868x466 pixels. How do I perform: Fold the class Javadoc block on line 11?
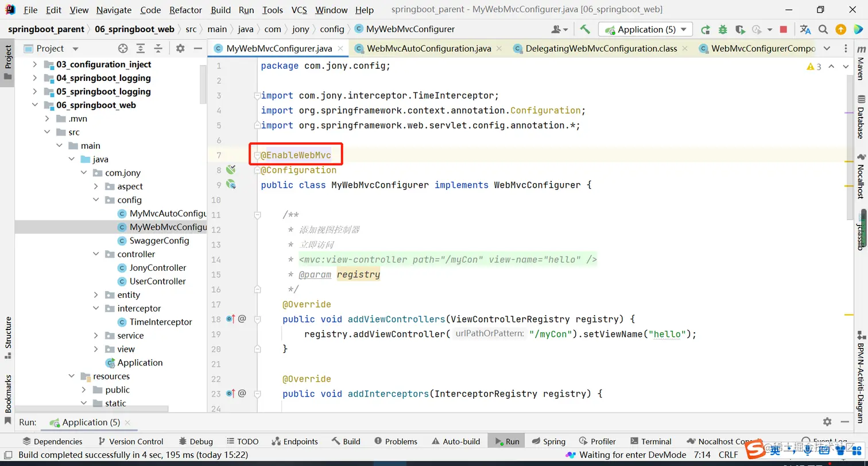258,215
